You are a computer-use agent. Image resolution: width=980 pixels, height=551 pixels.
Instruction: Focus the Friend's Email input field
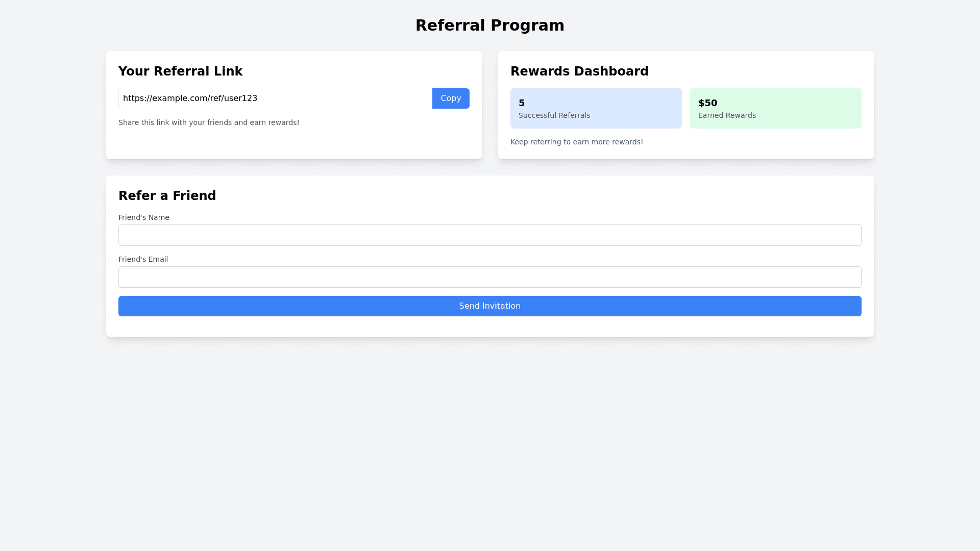click(x=489, y=277)
